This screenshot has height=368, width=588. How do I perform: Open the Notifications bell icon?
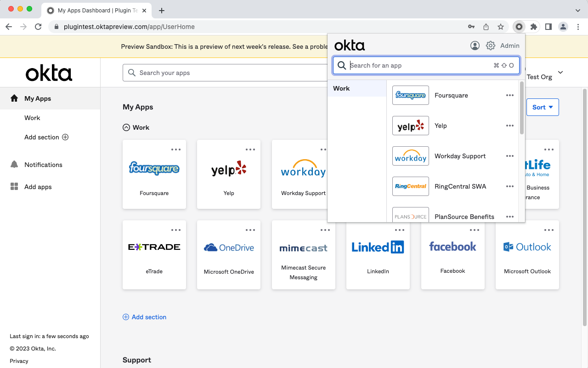click(x=14, y=164)
